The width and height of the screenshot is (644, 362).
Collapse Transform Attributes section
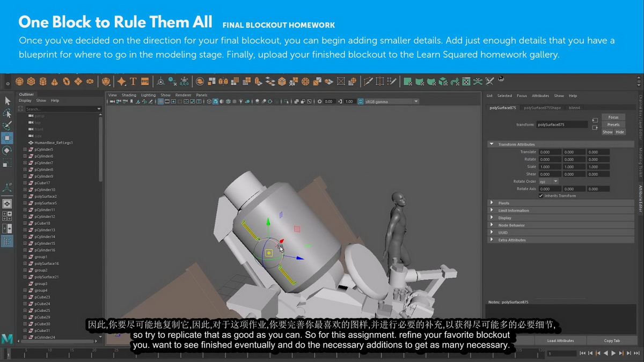point(492,144)
